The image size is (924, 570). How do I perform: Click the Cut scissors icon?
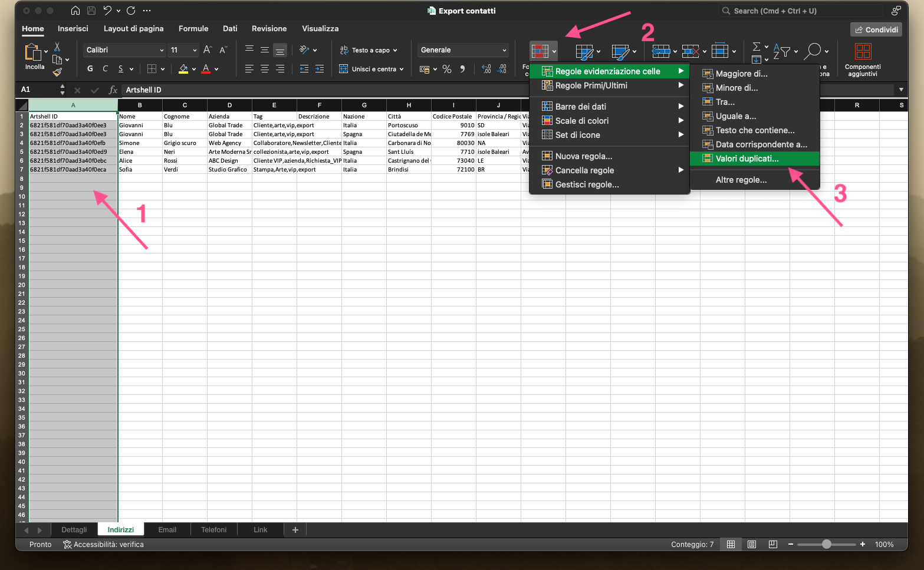57,47
